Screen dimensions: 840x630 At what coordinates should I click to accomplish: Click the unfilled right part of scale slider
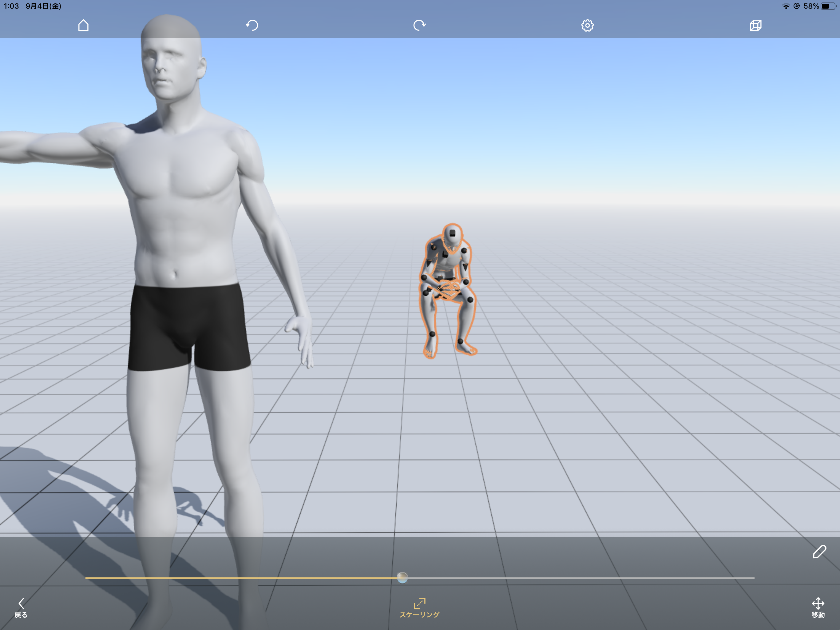581,578
